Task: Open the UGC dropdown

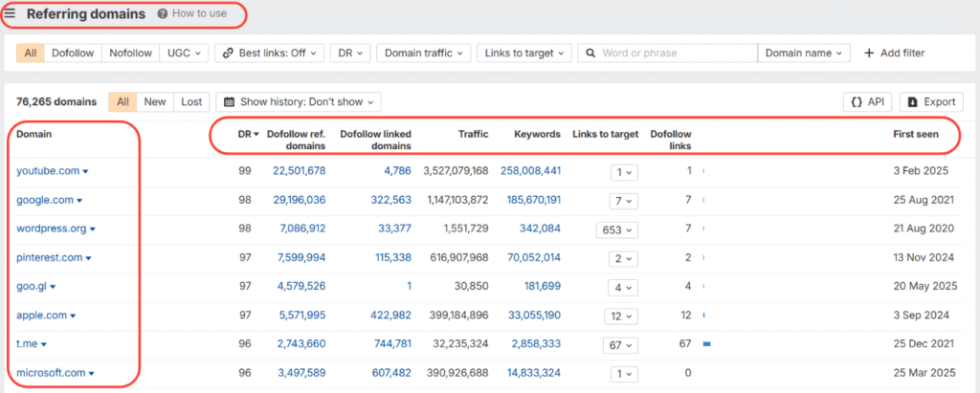Action: point(184,54)
